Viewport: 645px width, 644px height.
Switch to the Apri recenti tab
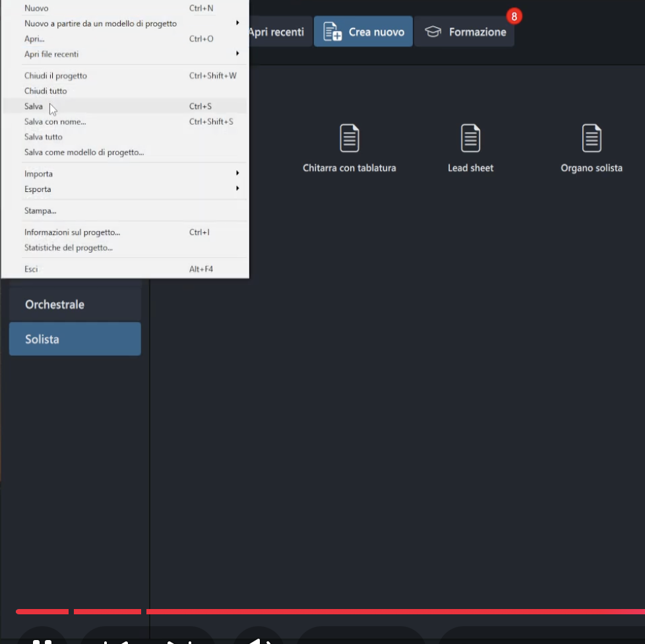277,32
